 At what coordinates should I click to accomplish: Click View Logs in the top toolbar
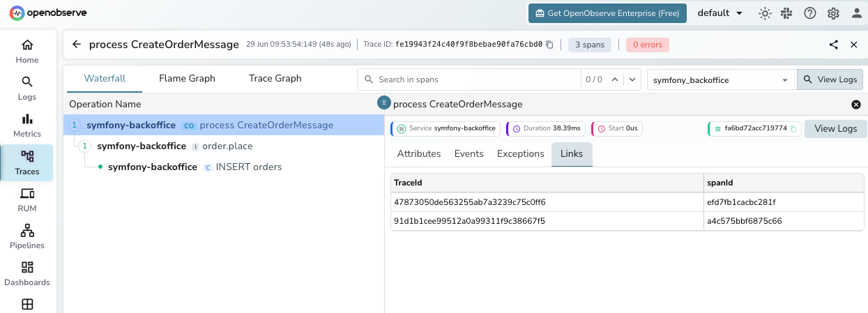point(830,79)
